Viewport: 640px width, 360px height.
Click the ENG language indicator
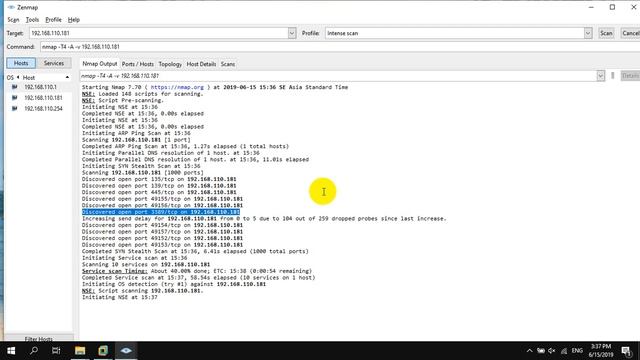tap(577, 351)
